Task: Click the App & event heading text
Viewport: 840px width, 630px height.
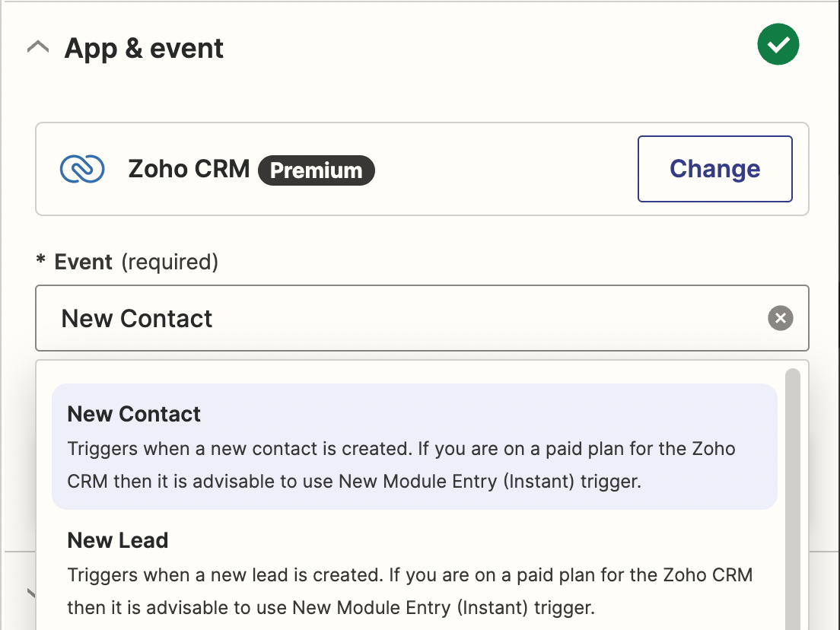Action: [144, 49]
